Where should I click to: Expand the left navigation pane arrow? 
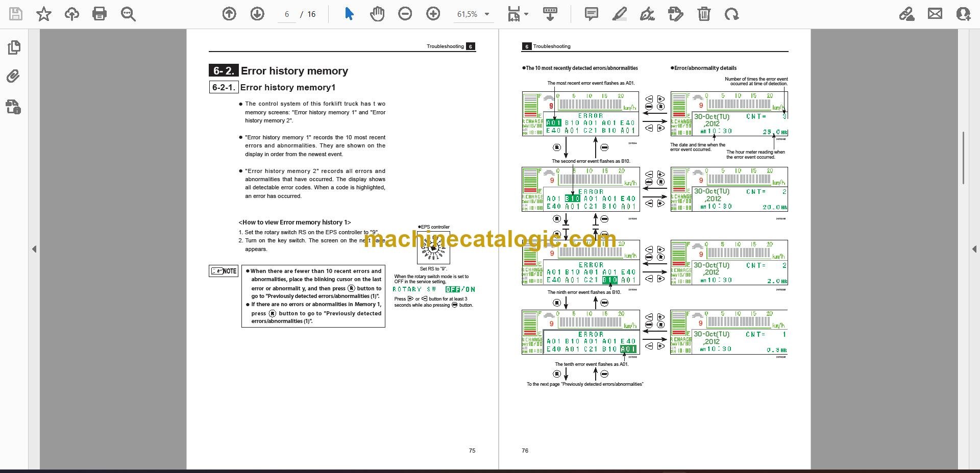pos(34,249)
